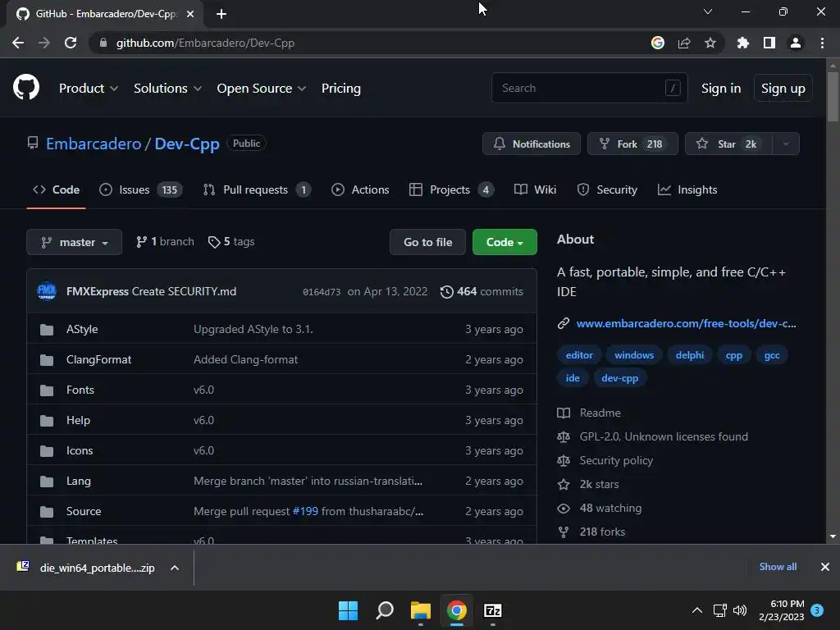Click the Fonts folder icon
Screen dimensions: 840x630
(x=47, y=390)
